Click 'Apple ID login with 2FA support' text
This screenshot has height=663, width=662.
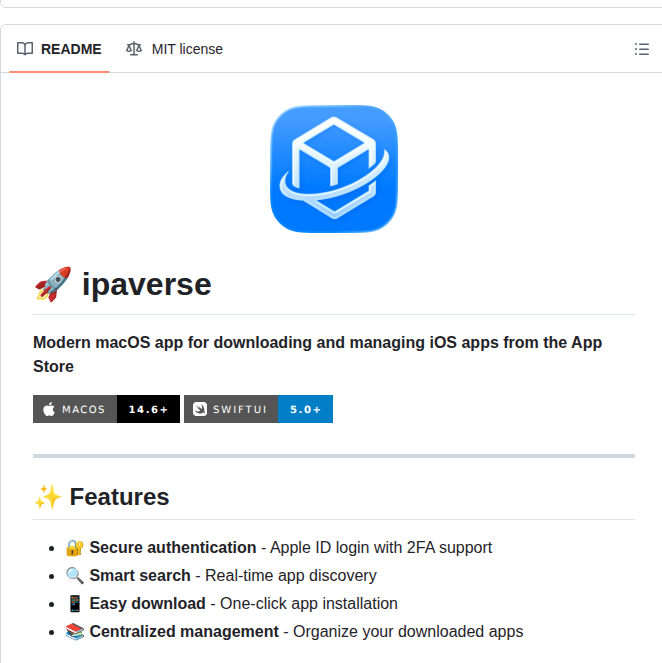coord(381,548)
